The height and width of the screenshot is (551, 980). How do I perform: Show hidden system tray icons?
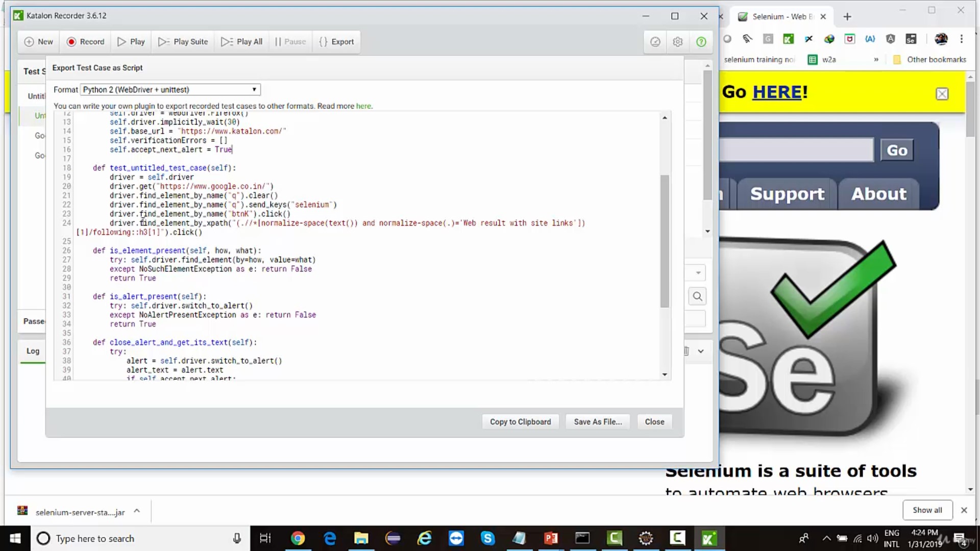point(826,538)
